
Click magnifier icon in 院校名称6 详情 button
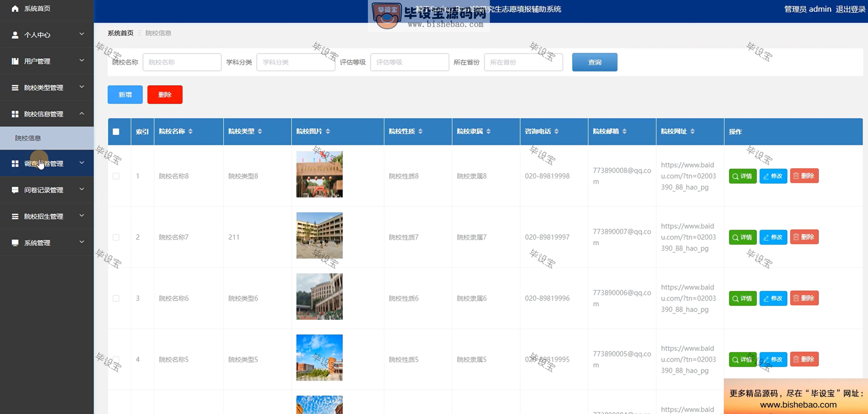pyautogui.click(x=735, y=299)
